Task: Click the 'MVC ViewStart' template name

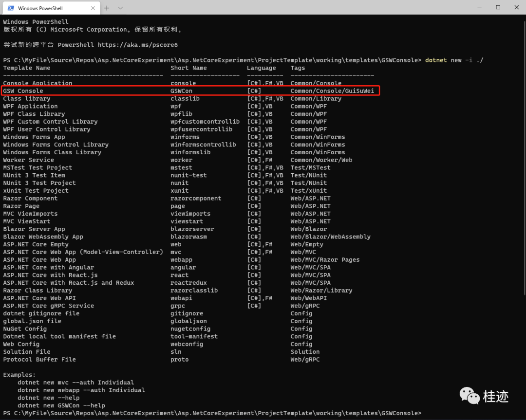Action: (x=27, y=221)
